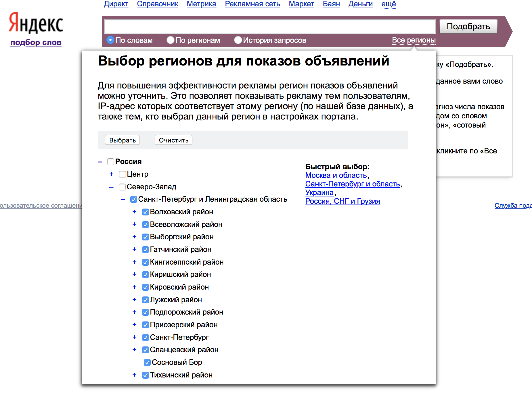Expand the Всеволожский район node
Image resolution: width=532 pixels, height=397 pixels.
(135, 224)
